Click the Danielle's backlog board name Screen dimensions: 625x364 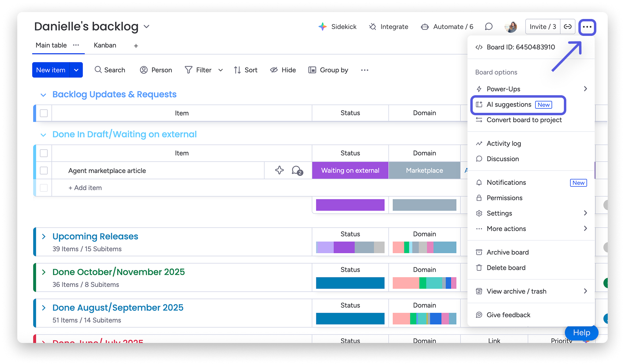click(x=86, y=27)
